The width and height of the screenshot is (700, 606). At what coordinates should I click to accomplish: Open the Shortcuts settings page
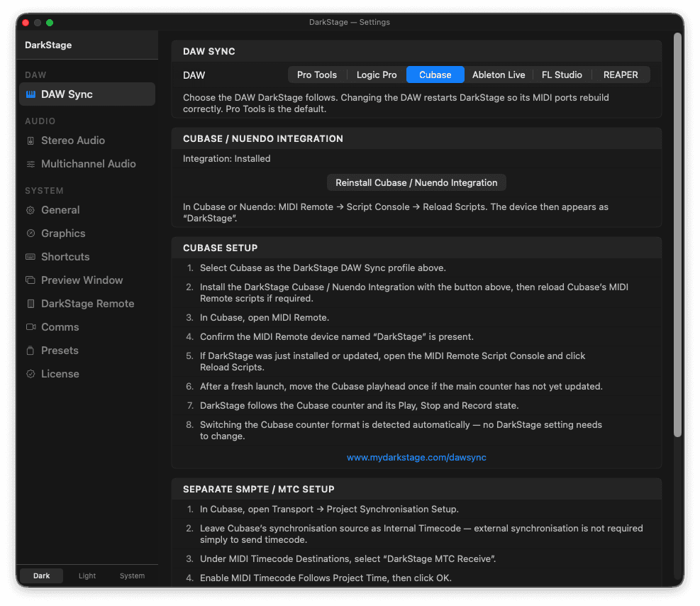pyautogui.click(x=87, y=257)
